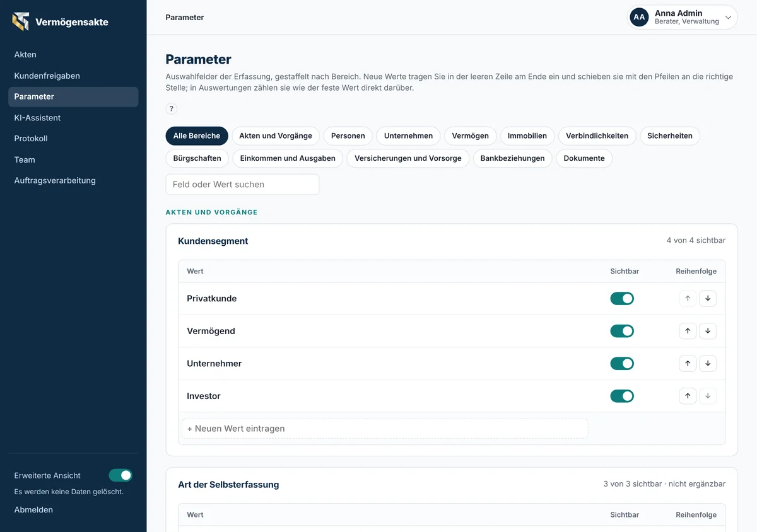Open Protokoll in the sidebar

73,139
